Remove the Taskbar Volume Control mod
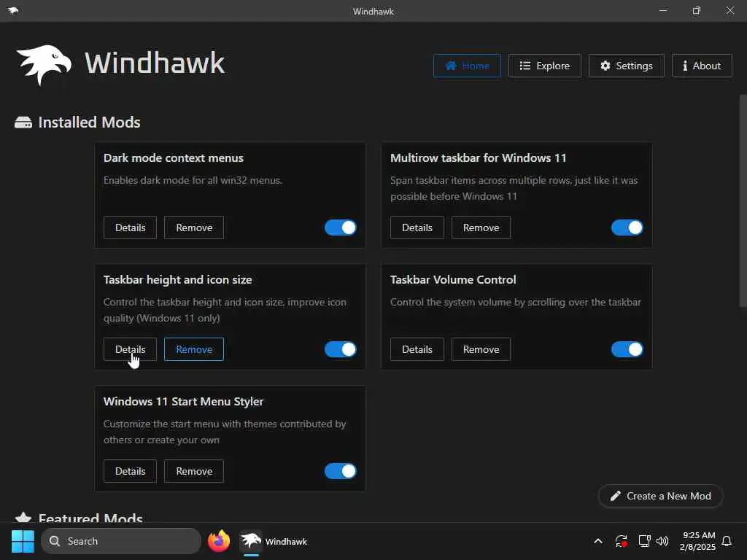747x560 pixels. click(x=481, y=349)
